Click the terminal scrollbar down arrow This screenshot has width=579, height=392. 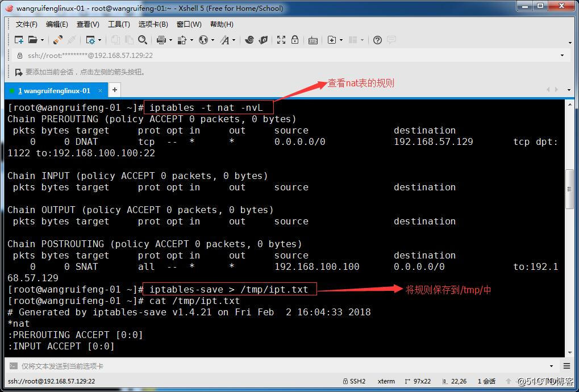coord(569,352)
